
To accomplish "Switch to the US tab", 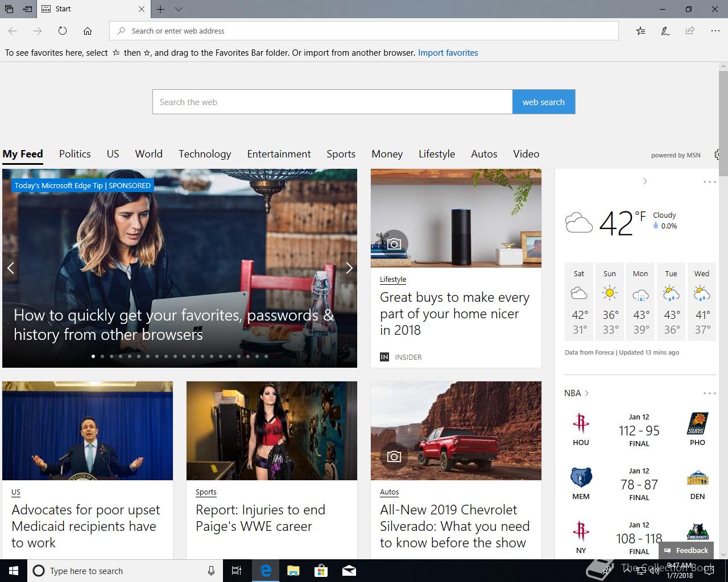I will coord(113,154).
